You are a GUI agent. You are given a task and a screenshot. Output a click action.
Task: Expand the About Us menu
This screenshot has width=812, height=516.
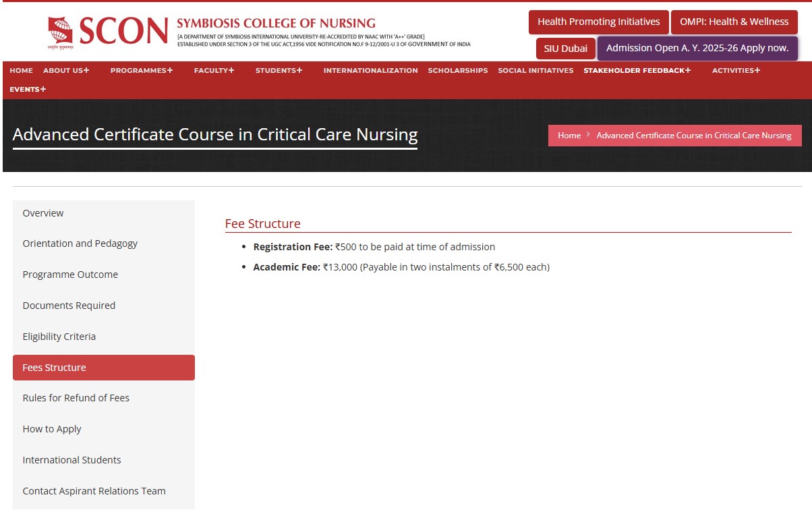coord(66,70)
